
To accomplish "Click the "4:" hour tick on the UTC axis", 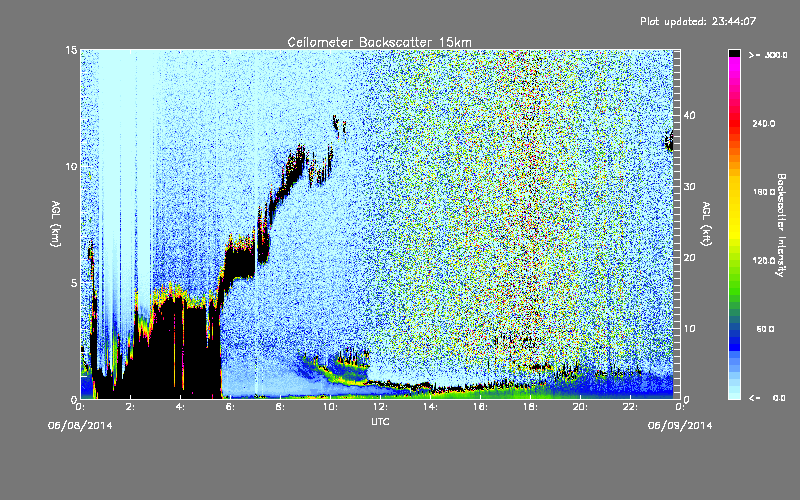I will pyautogui.click(x=181, y=407).
